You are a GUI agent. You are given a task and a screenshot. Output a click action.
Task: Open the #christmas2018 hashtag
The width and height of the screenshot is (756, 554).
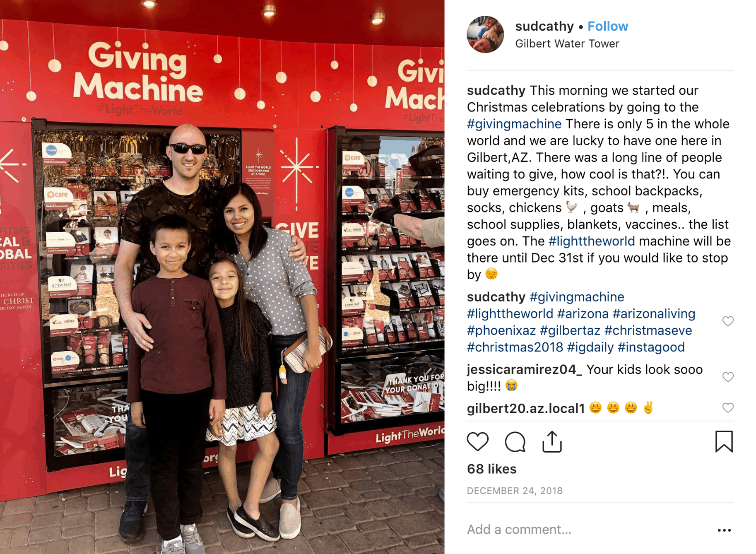click(x=515, y=347)
